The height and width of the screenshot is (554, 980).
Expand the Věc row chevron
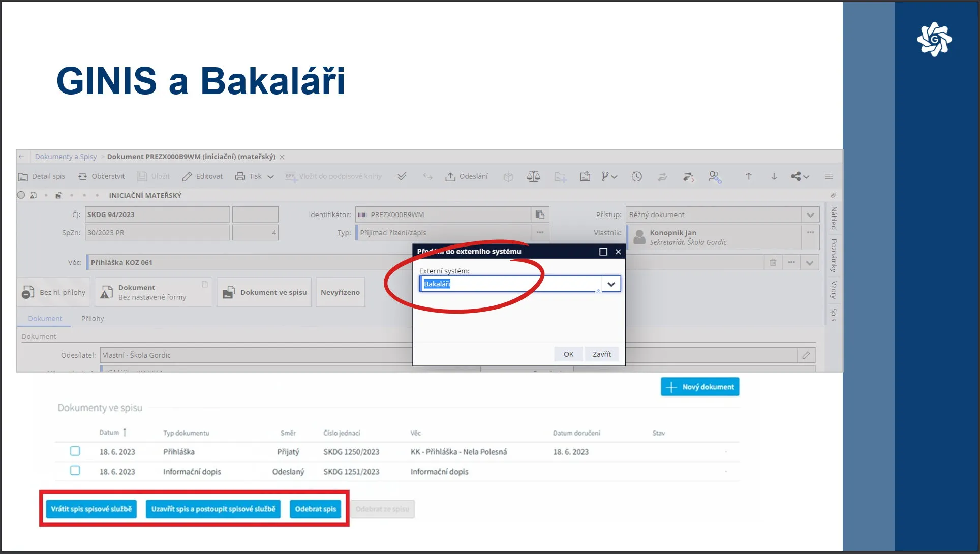(x=810, y=263)
